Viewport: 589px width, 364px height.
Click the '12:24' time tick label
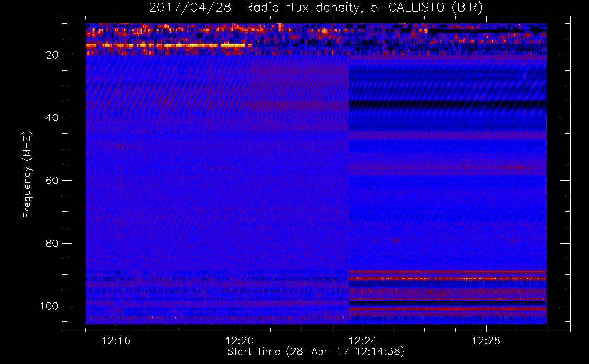(363, 341)
